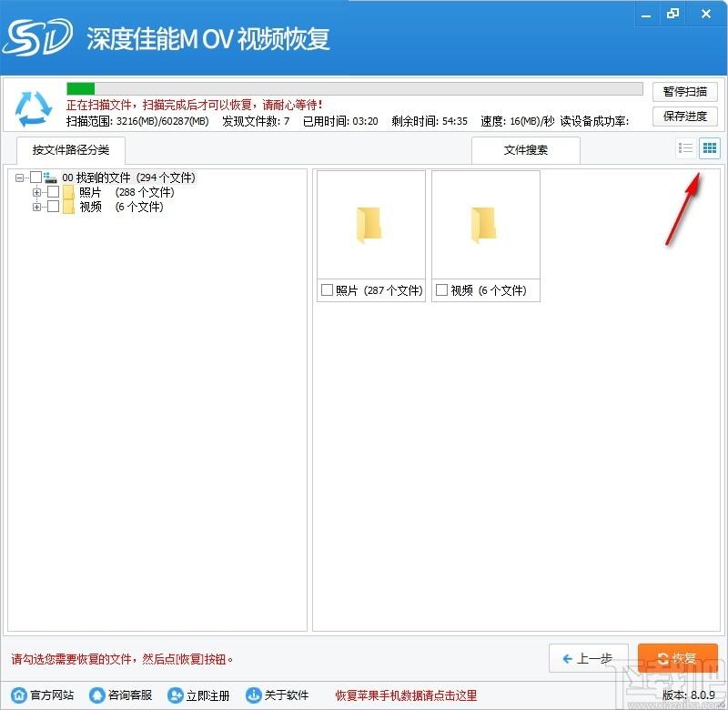
Task: Click the 速度: 16(MB)/秒 text
Action: (x=518, y=121)
